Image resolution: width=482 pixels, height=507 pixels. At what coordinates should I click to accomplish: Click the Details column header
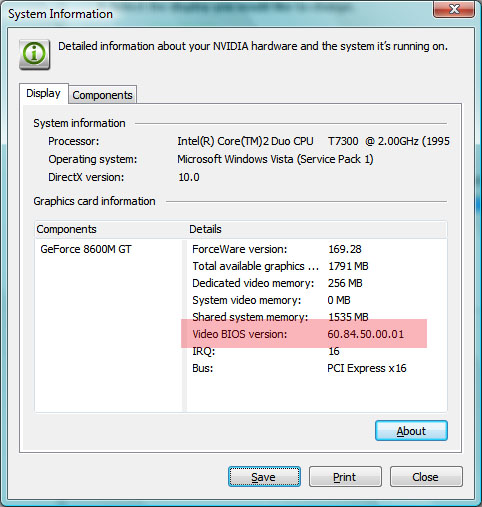(x=205, y=229)
